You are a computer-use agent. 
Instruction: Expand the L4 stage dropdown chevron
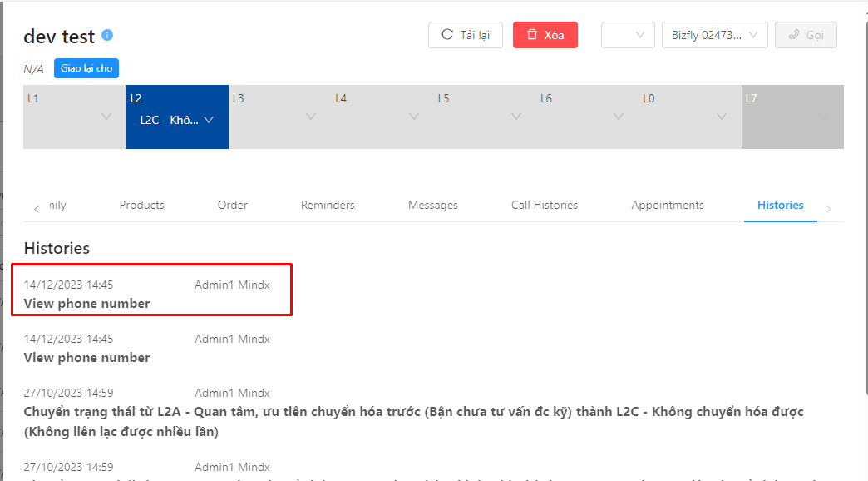pos(413,117)
